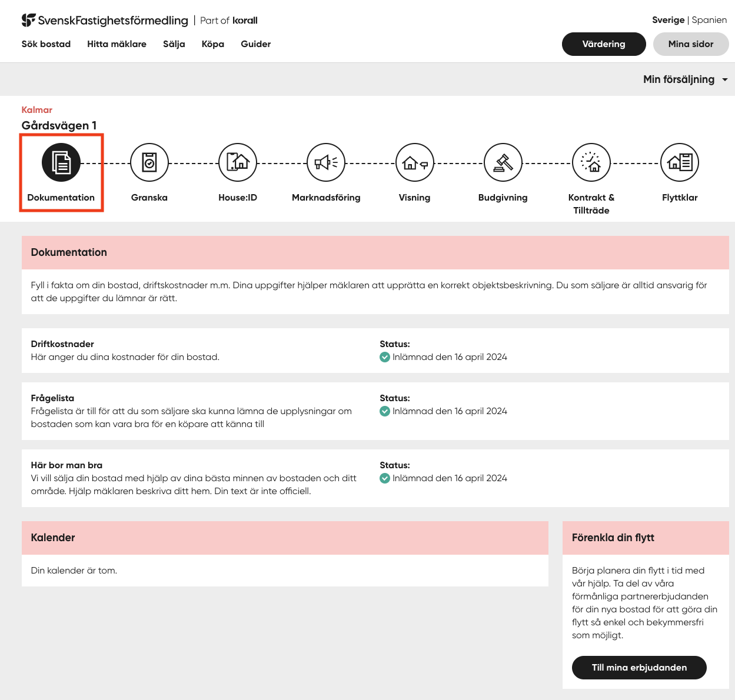Select the House:ID step icon

pos(238,163)
